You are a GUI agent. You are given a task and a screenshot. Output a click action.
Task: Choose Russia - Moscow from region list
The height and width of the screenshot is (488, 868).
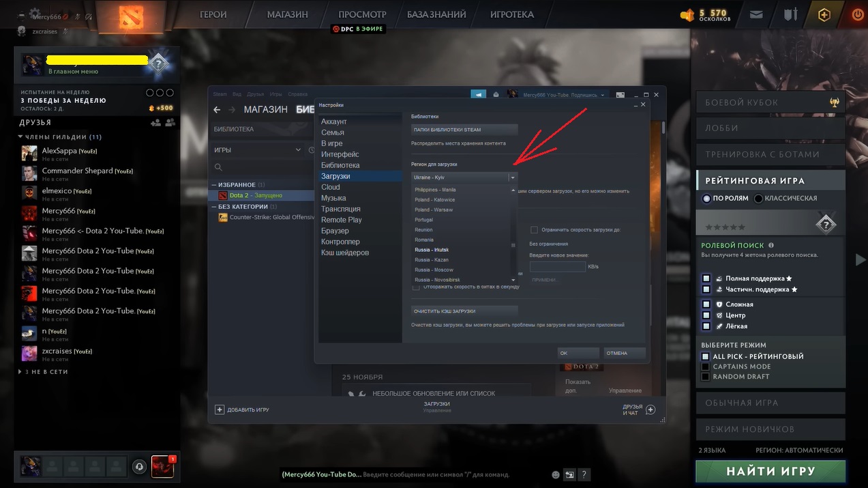point(434,270)
